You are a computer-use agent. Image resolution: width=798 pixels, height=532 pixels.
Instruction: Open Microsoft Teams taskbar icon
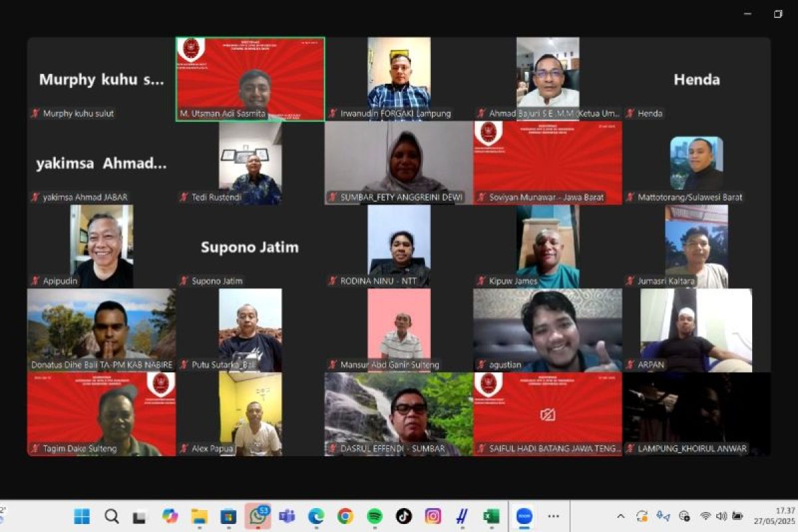click(287, 516)
